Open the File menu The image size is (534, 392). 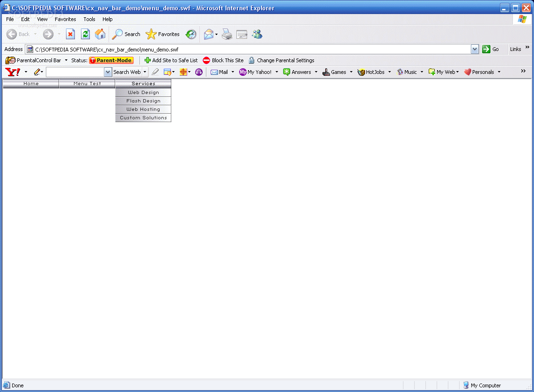10,19
